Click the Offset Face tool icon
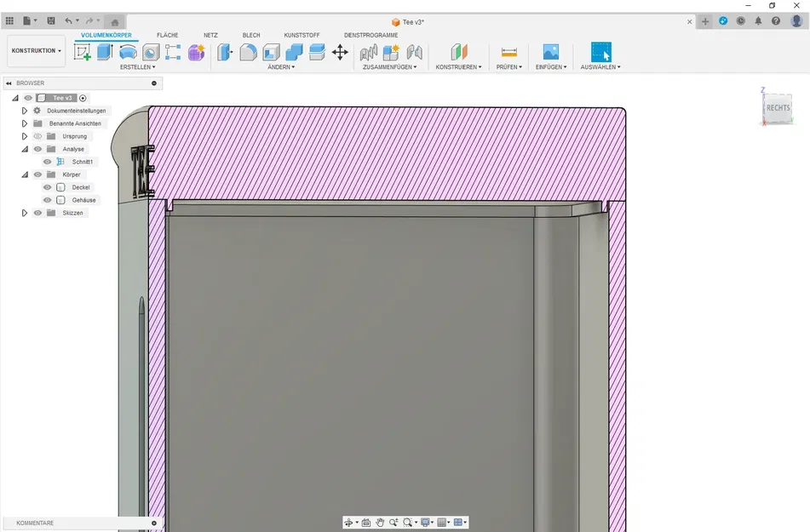The height and width of the screenshot is (532, 810). 317,52
